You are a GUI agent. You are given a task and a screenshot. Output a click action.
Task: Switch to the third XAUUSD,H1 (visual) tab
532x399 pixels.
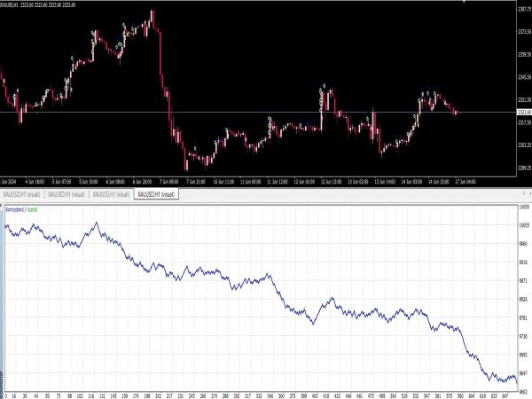click(112, 194)
